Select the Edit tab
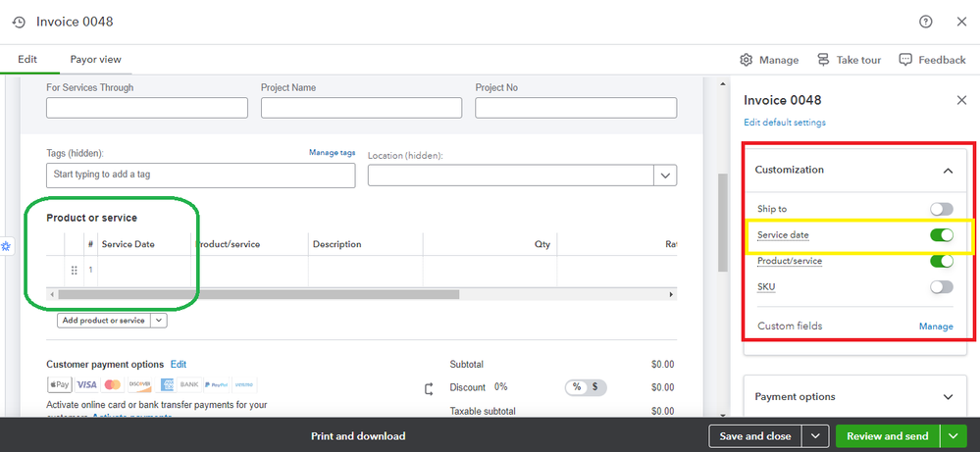980x452 pixels. 27,60
